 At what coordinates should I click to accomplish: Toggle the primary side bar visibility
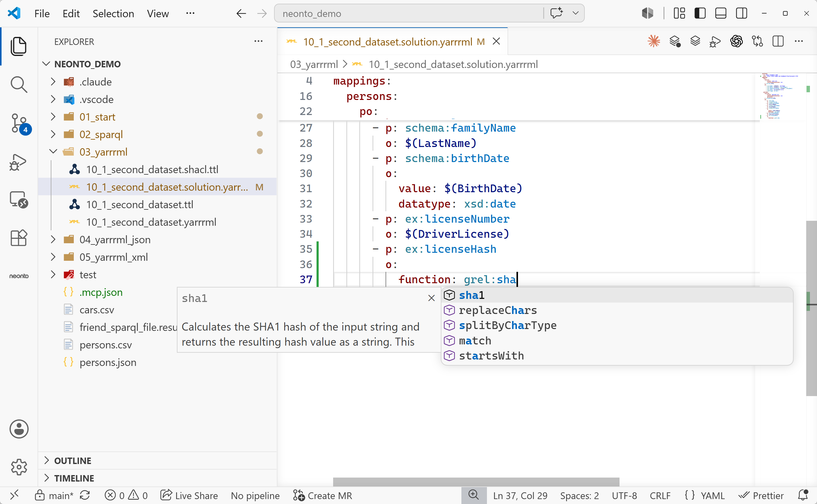(x=700, y=13)
